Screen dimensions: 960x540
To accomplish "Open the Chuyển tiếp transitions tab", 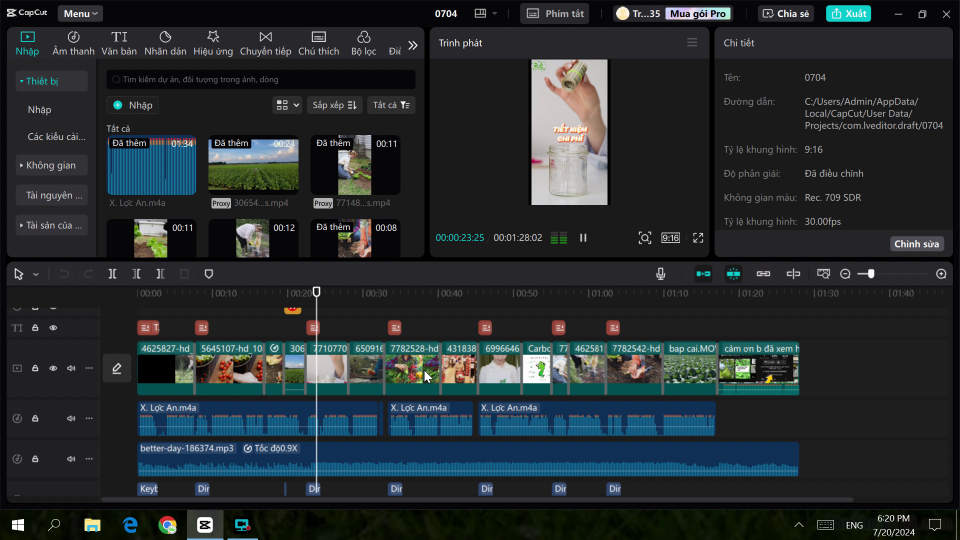I will (265, 43).
